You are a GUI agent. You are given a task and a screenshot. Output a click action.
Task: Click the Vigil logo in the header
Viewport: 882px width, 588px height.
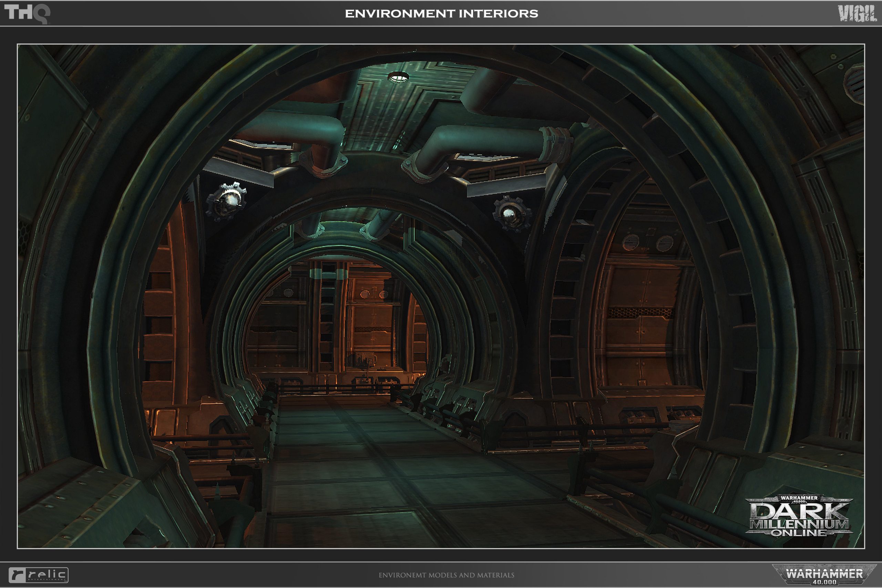858,13
